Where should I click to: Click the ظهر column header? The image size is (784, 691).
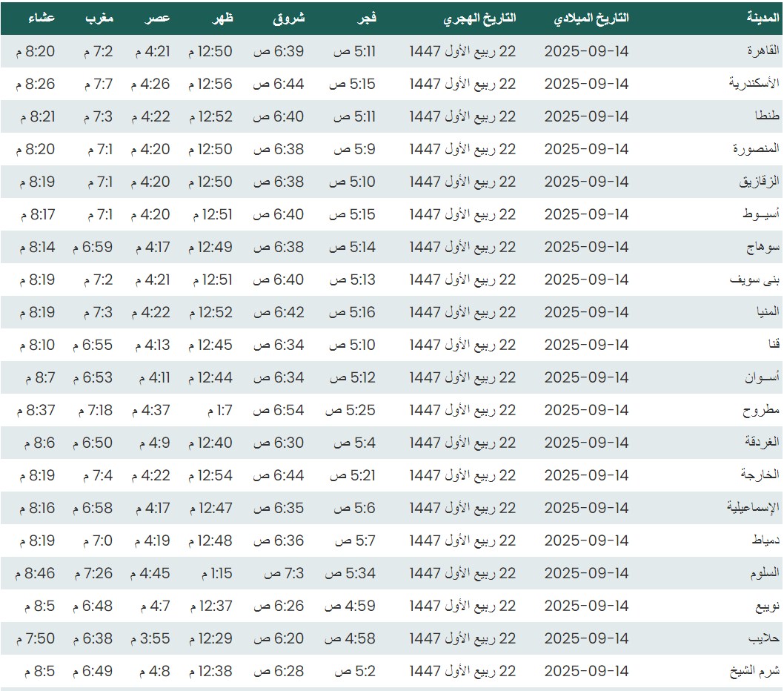point(223,18)
